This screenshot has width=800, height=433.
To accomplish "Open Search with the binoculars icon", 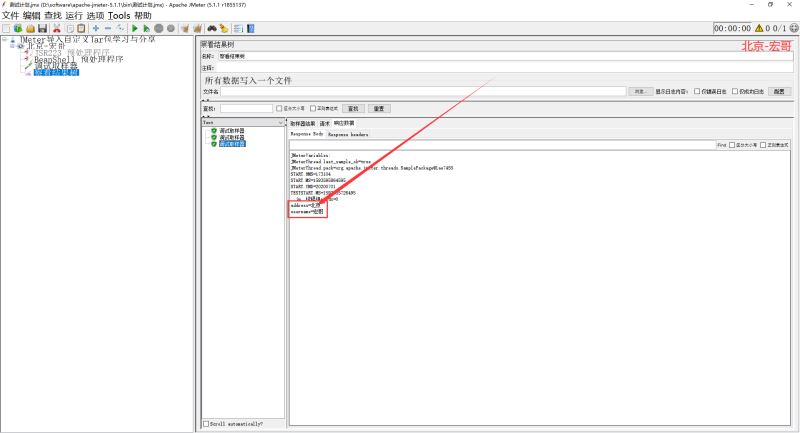I will [212, 29].
